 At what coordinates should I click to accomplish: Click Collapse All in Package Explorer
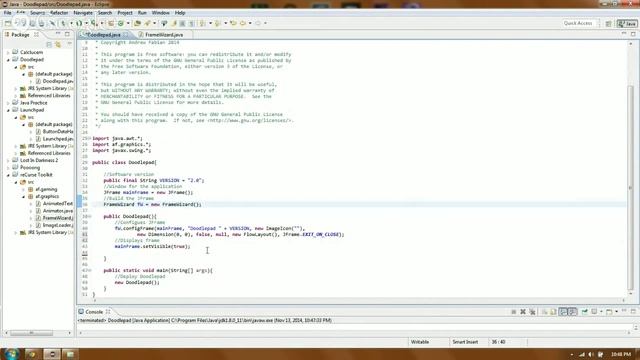coord(49,44)
